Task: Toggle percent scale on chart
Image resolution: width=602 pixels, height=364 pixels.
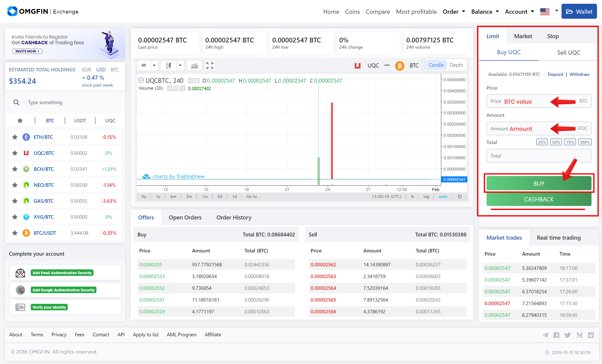Action: point(412,196)
